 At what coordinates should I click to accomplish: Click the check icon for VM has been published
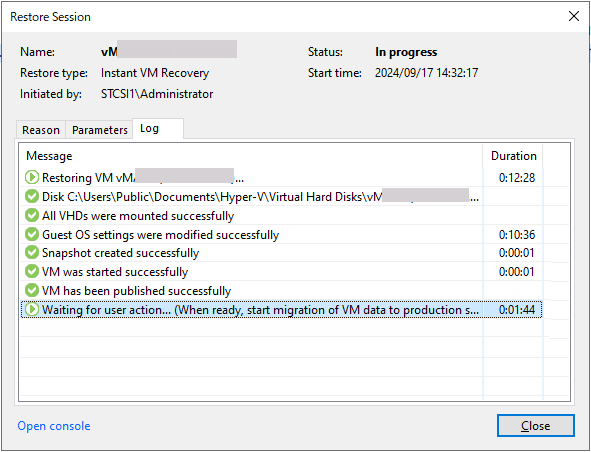(32, 290)
